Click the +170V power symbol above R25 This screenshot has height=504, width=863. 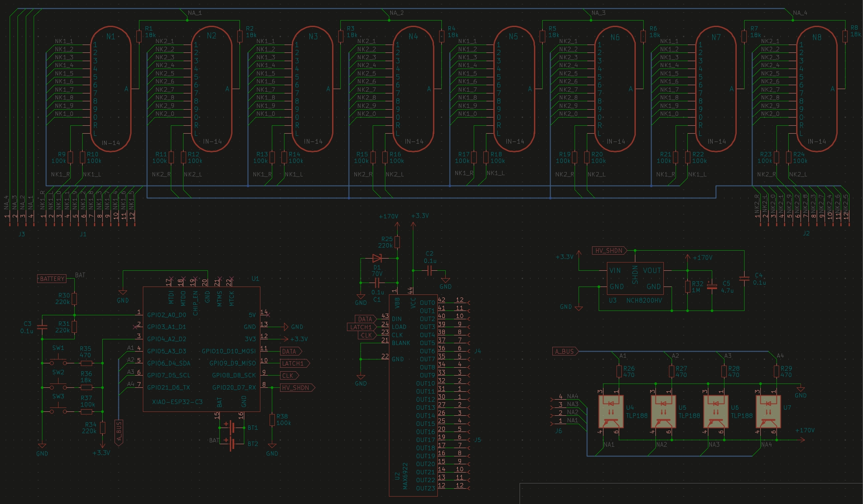[x=397, y=224]
